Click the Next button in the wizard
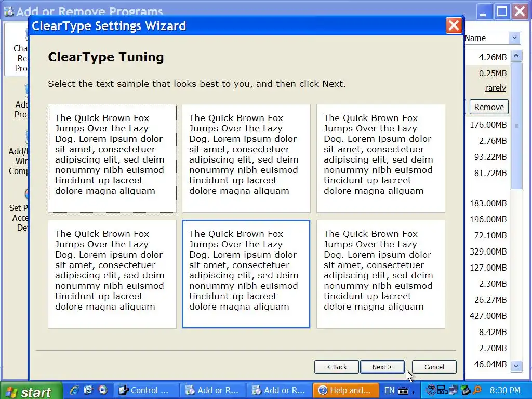 tap(382, 367)
